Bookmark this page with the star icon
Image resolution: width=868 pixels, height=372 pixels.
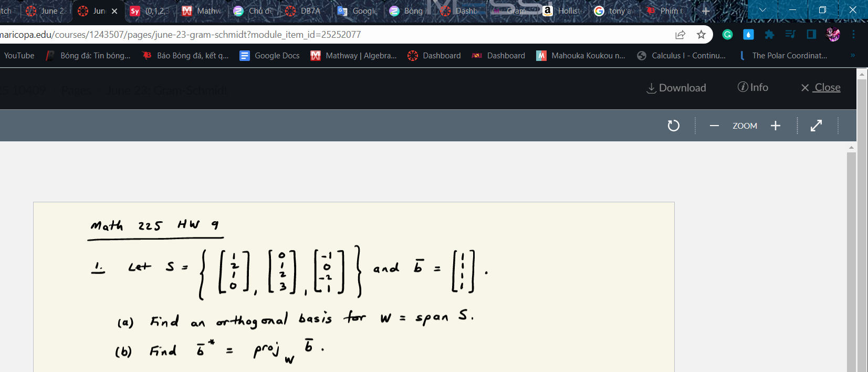click(701, 35)
